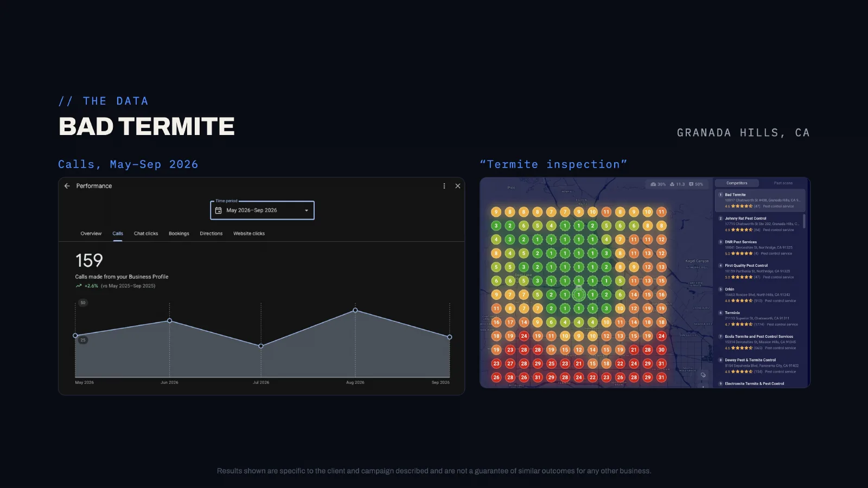Select the Calls tab
Image resolution: width=868 pixels, height=488 pixels.
tap(118, 234)
